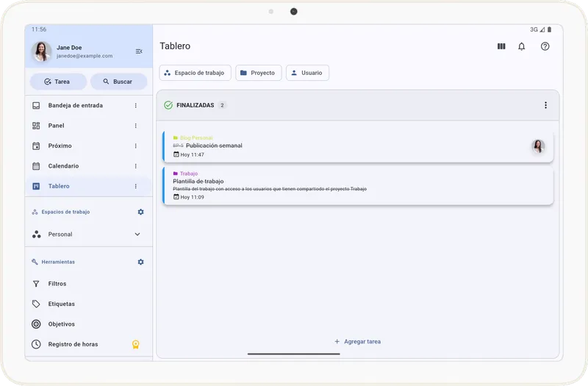This screenshot has width=588, height=386.
Task: Click the FINALIZADAS green check icon
Action: tap(168, 105)
